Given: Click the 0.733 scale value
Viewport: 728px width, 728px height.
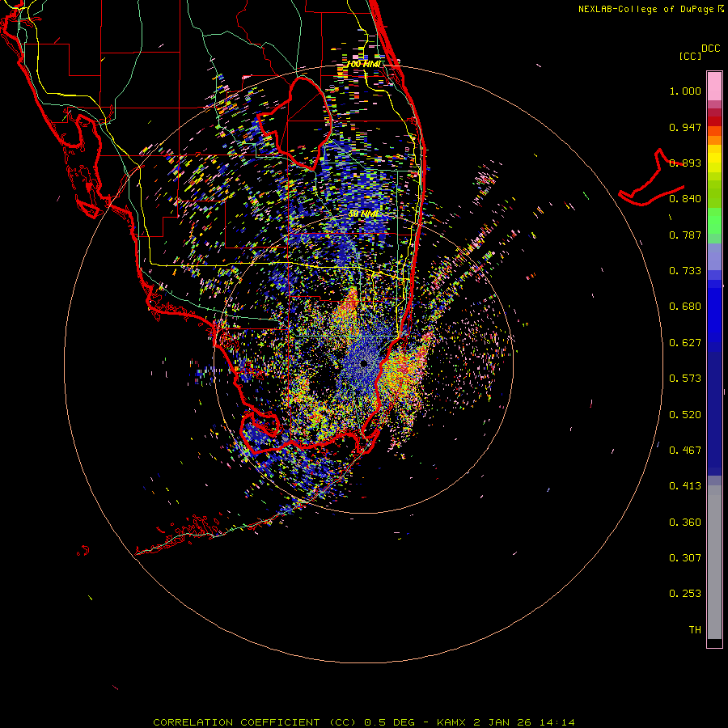Looking at the screenshot, I should click(685, 271).
